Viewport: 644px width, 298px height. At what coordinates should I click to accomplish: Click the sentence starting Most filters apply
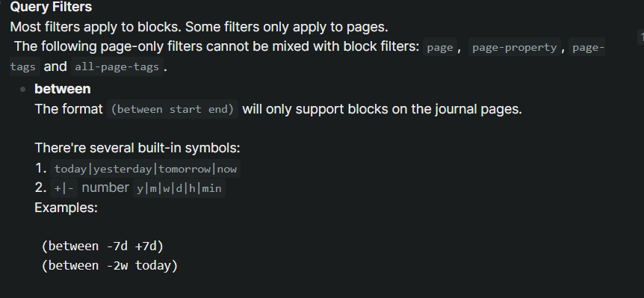pos(199,27)
